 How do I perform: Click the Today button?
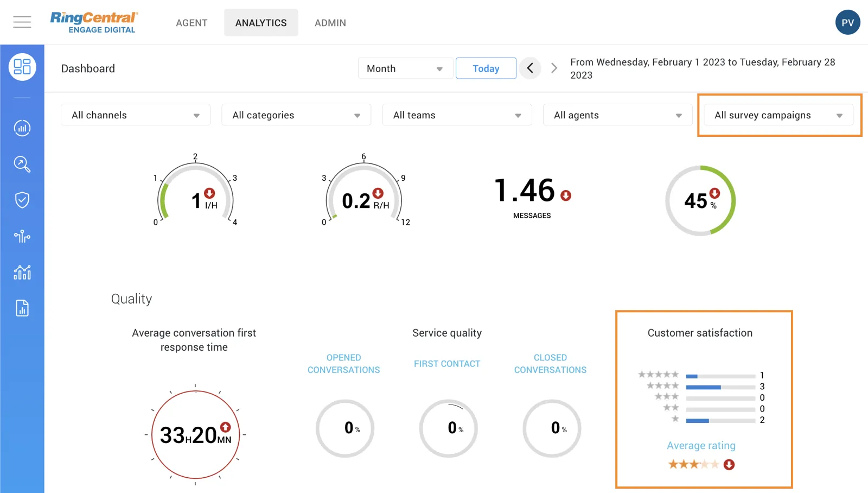coord(486,68)
